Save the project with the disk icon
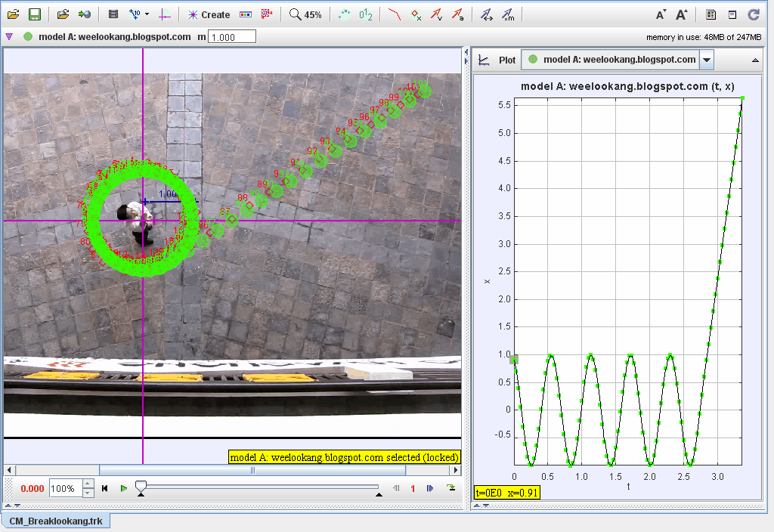Viewport: 774px width, 532px height. 34,14
